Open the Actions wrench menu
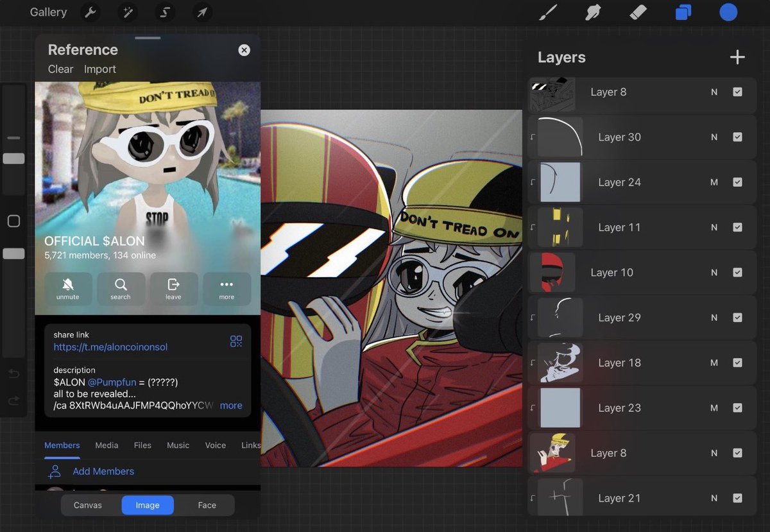Screen dimensions: 770x532 click(90, 12)
